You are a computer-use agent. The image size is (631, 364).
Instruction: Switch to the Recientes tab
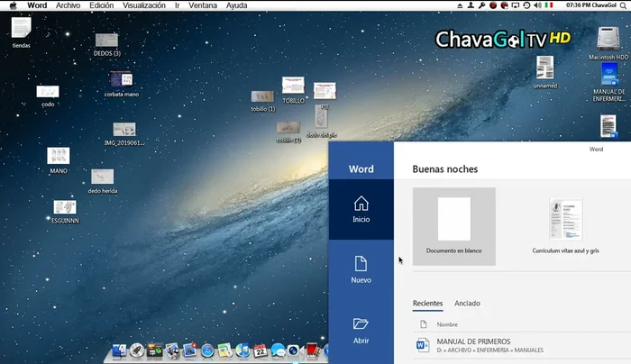427,304
